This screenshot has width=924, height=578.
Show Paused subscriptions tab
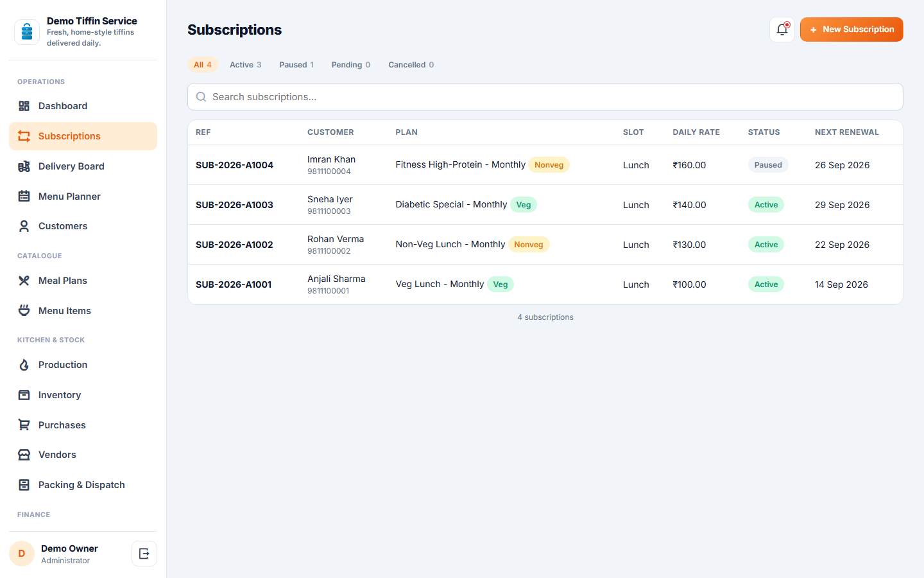[x=296, y=65]
